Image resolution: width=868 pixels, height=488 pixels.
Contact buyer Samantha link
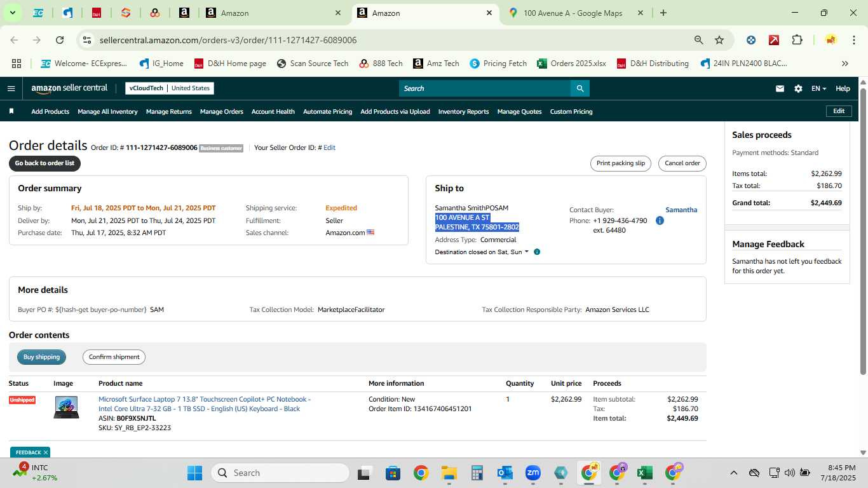tap(681, 210)
